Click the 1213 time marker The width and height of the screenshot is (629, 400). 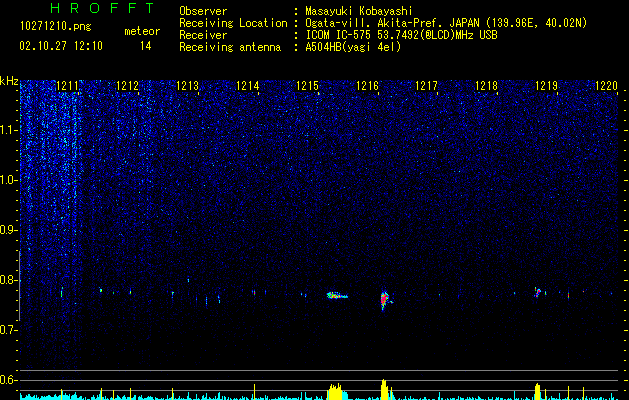click(x=187, y=86)
